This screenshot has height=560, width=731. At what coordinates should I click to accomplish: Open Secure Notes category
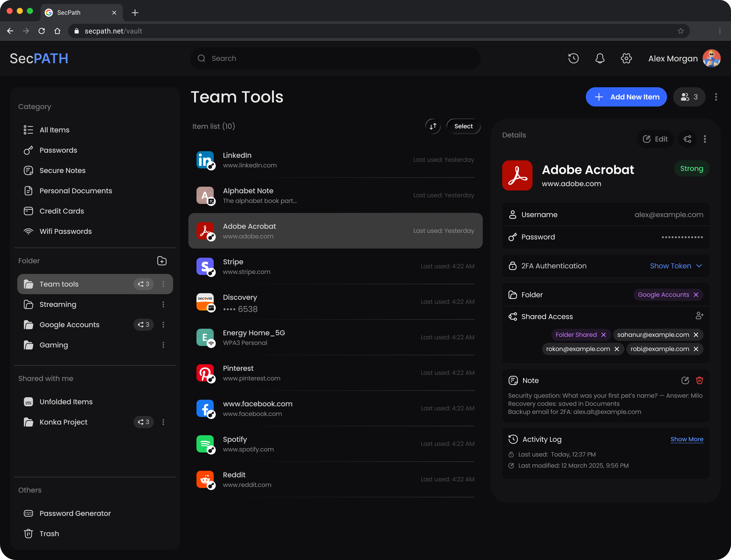click(95, 171)
